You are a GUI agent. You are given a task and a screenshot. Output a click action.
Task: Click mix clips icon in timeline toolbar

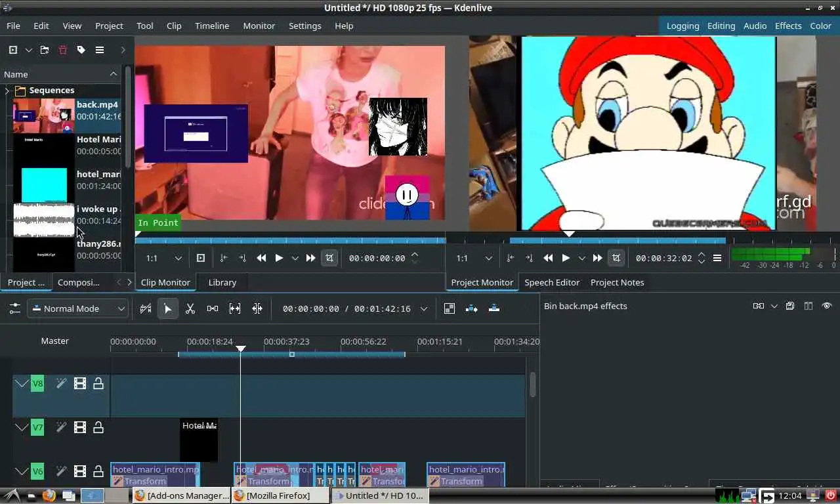146,308
